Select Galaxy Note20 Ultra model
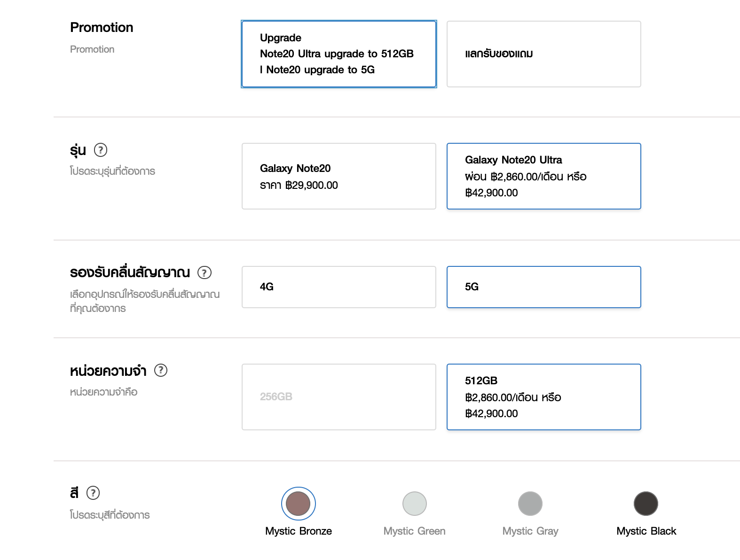The image size is (740, 560). 543,176
